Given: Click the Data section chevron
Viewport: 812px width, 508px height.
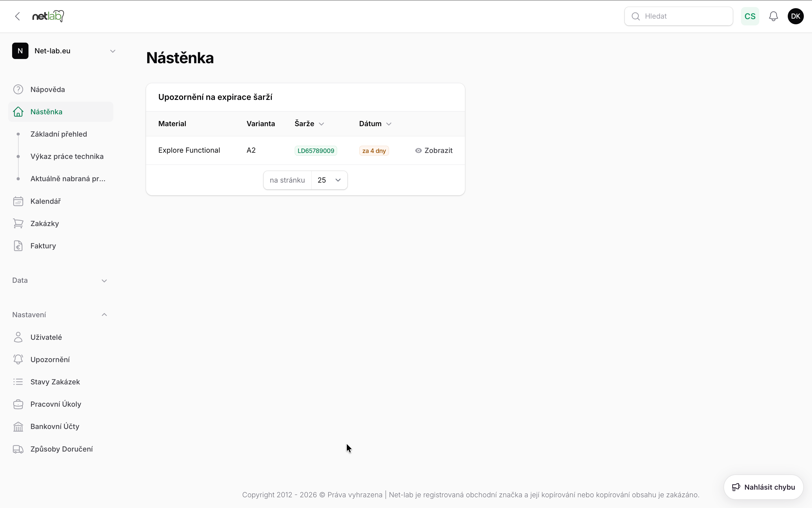Looking at the screenshot, I should [x=104, y=281].
